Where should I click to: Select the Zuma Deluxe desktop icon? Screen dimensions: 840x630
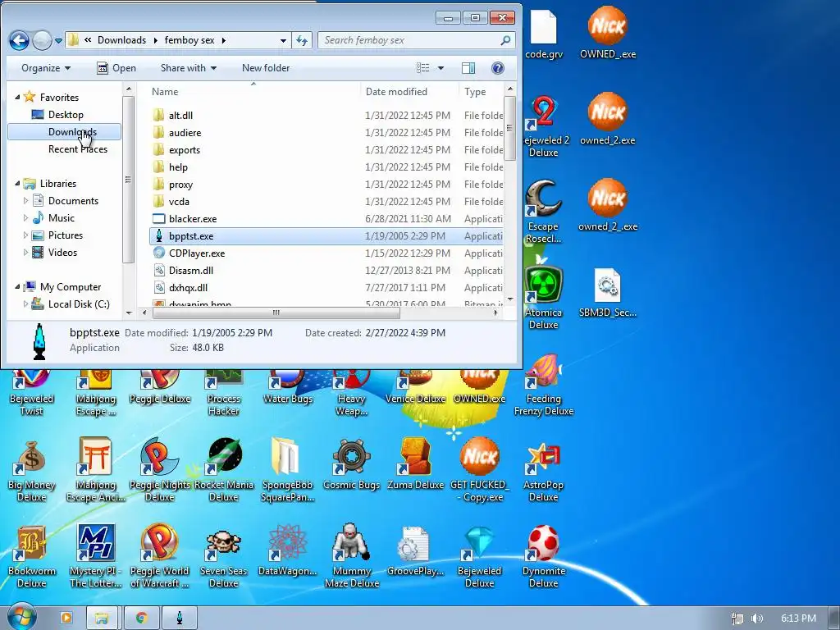415,465
